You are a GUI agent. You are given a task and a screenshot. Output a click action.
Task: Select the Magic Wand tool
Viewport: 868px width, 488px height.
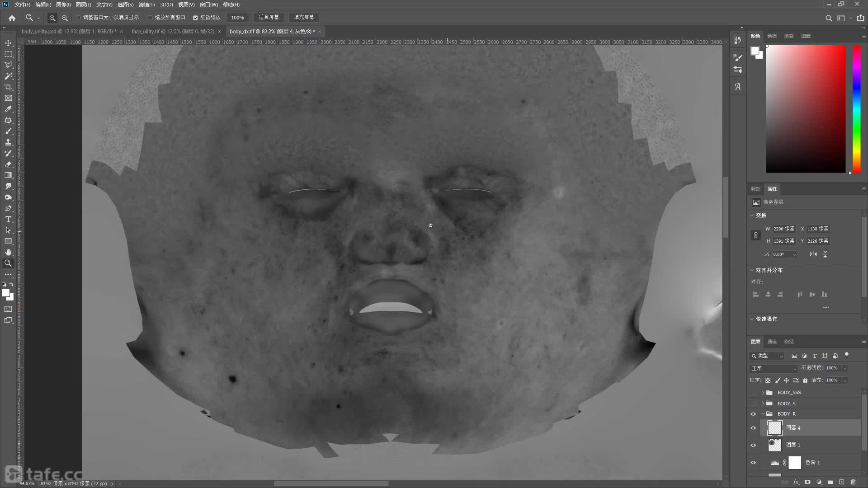pyautogui.click(x=8, y=76)
